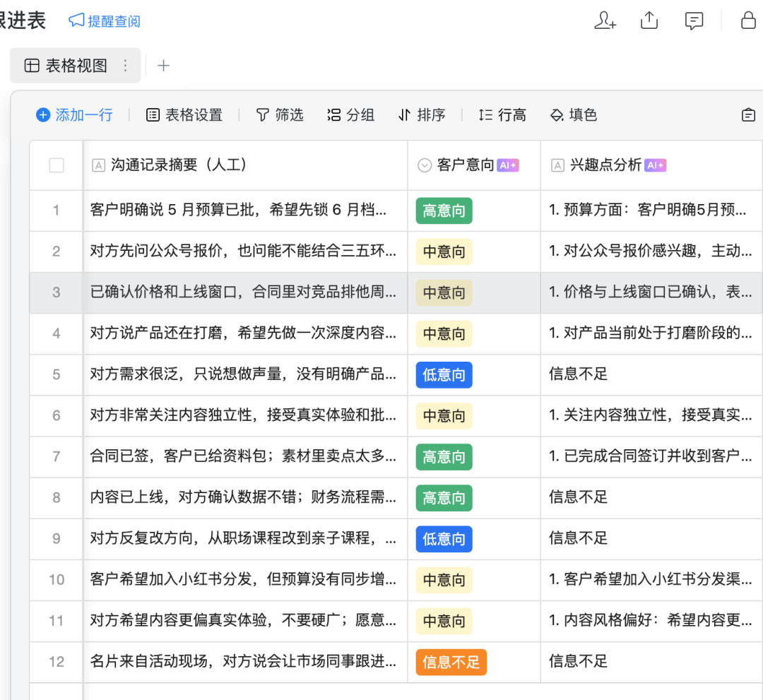This screenshot has height=700, width=763.
Task: Click the AI badge on 兴趣点分析 column
Action: pos(655,165)
